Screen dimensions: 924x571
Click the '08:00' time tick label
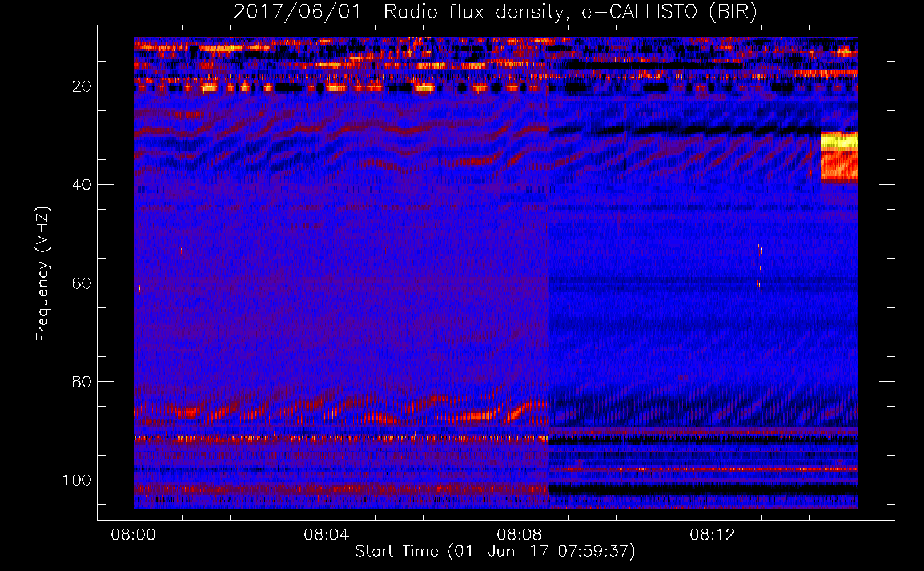134,535
